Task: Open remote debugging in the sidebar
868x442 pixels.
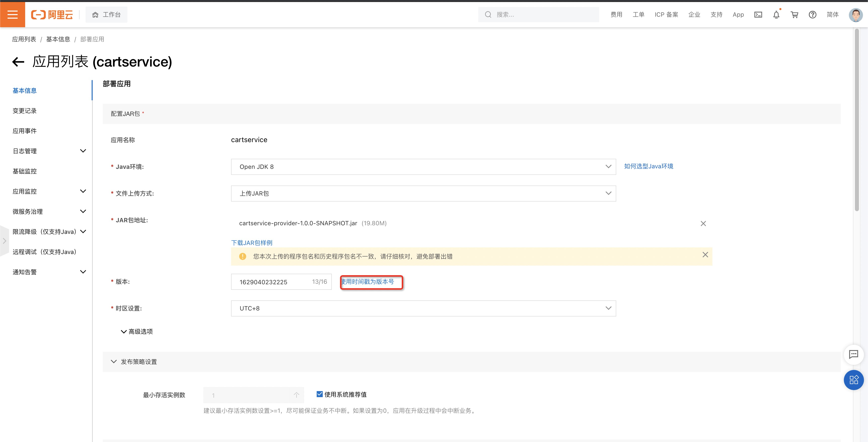Action: [x=45, y=252]
